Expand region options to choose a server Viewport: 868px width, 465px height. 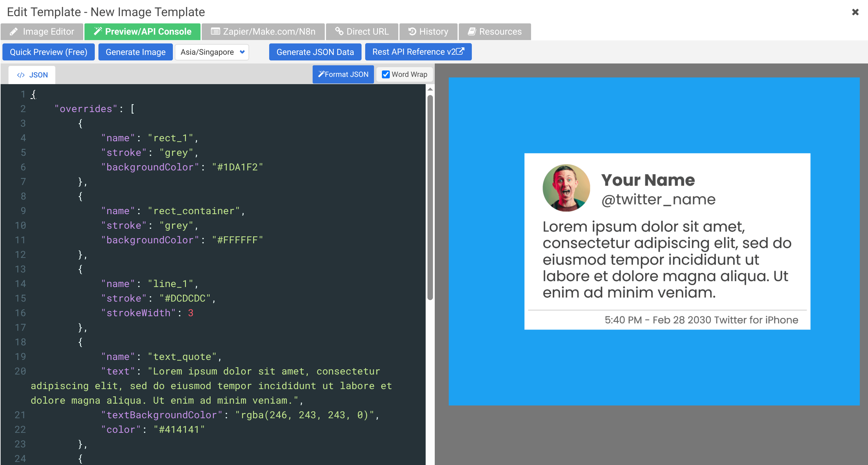click(212, 52)
